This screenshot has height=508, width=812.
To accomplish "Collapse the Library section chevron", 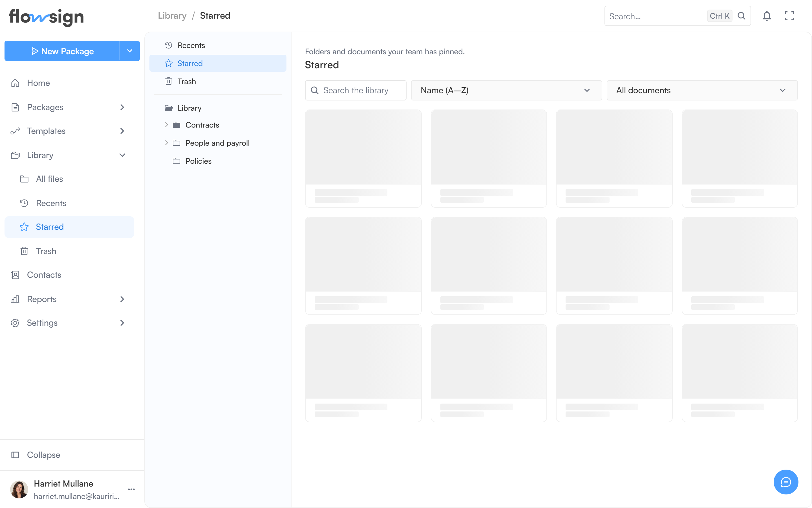I will pyautogui.click(x=122, y=155).
